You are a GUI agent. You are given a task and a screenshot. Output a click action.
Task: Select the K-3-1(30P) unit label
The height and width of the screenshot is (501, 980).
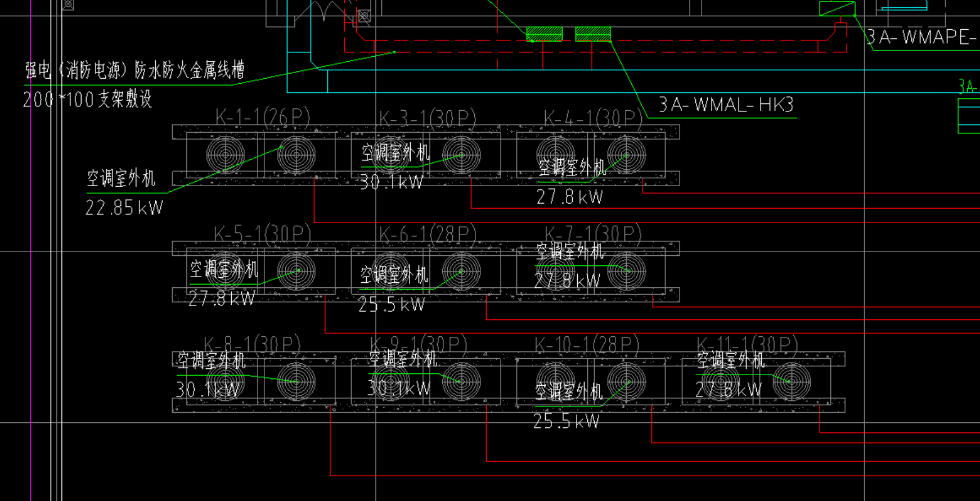pos(428,118)
